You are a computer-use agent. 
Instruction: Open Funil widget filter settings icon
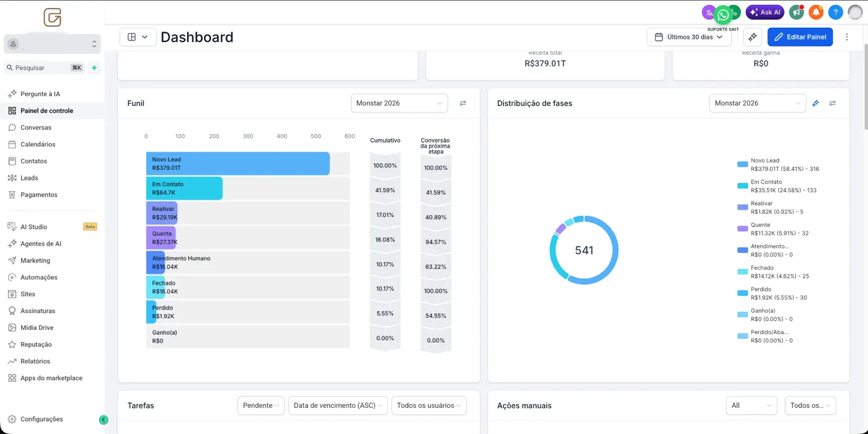coord(463,104)
